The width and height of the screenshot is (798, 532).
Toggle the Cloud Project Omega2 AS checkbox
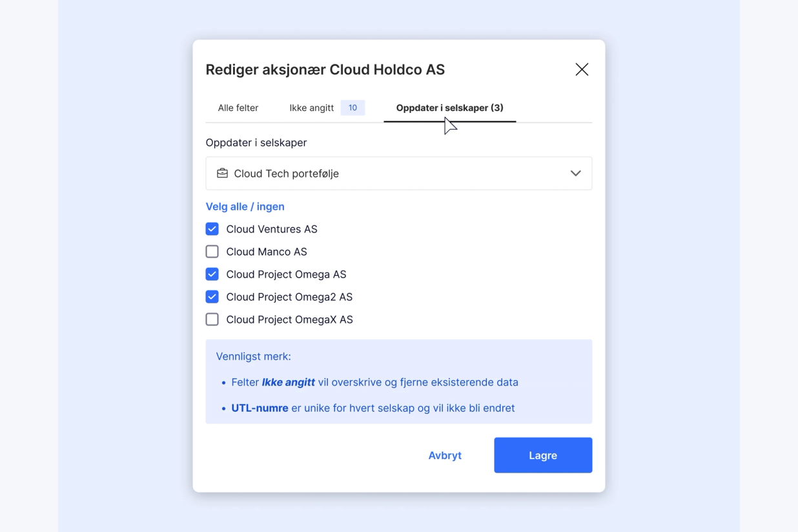click(212, 296)
